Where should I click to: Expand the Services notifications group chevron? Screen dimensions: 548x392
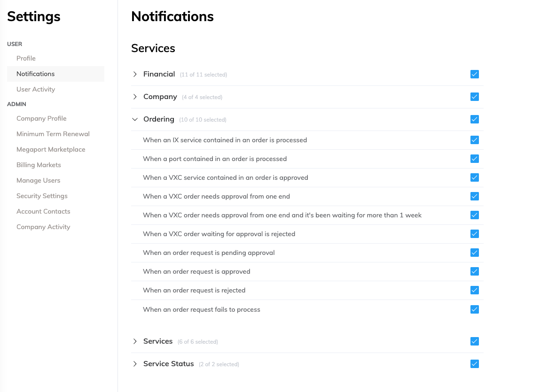click(x=135, y=341)
